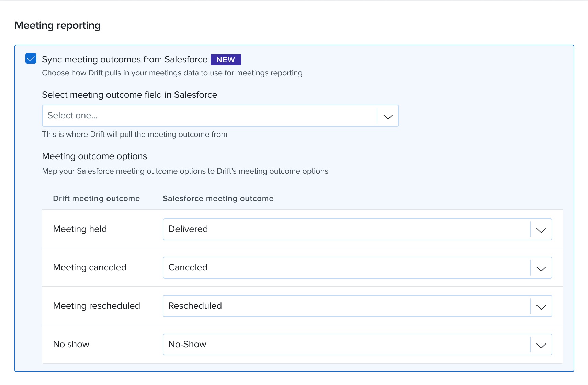Open the Rescheduled outcome dropdown

[357, 306]
